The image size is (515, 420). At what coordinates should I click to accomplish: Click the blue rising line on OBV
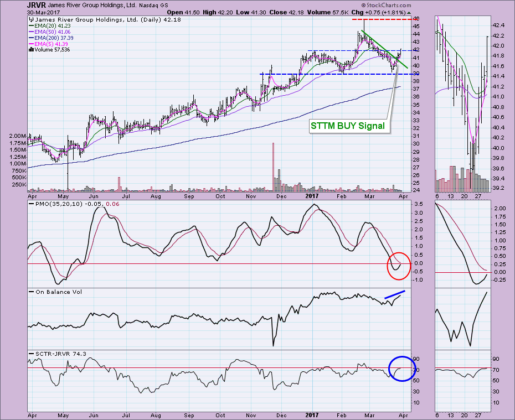click(x=394, y=297)
